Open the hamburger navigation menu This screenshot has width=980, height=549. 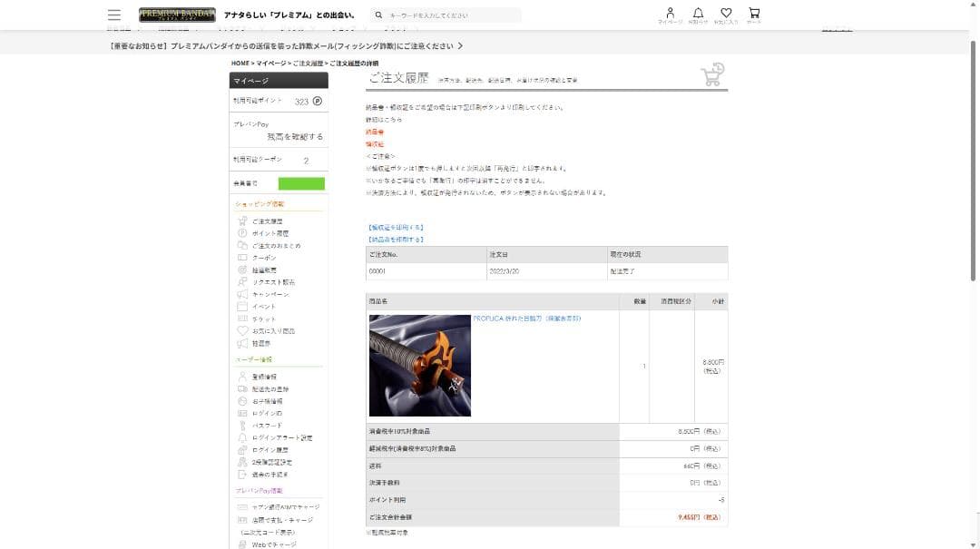[113, 14]
